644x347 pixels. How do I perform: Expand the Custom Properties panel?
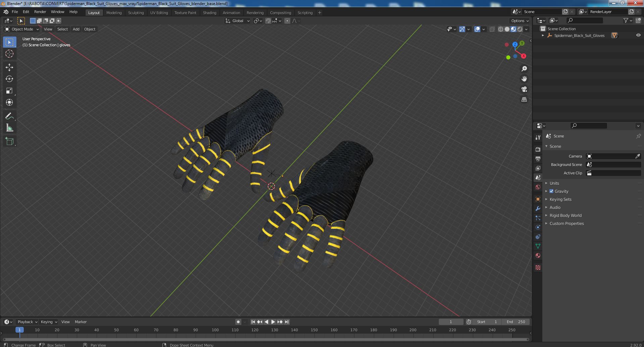pos(566,223)
